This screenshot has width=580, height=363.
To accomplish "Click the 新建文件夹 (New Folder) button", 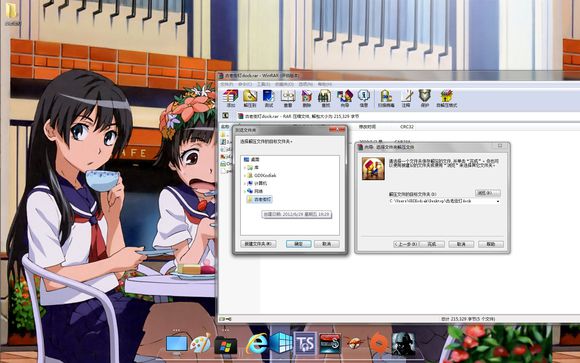I will click(258, 244).
